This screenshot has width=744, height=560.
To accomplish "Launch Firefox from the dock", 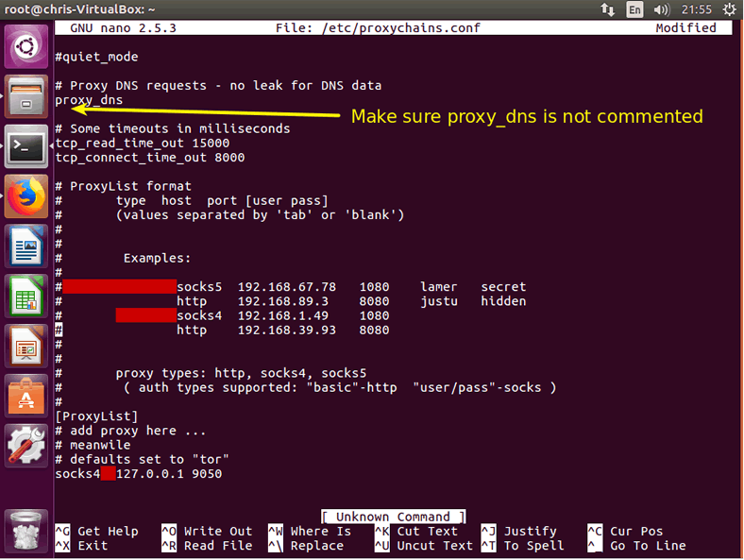I will coord(26,196).
